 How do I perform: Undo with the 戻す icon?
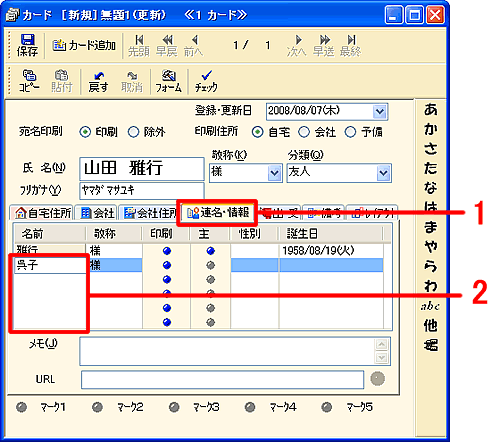click(98, 81)
